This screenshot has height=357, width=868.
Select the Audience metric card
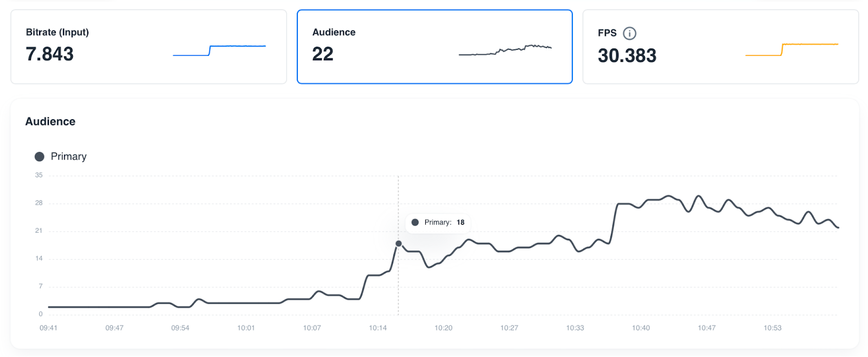(434, 47)
